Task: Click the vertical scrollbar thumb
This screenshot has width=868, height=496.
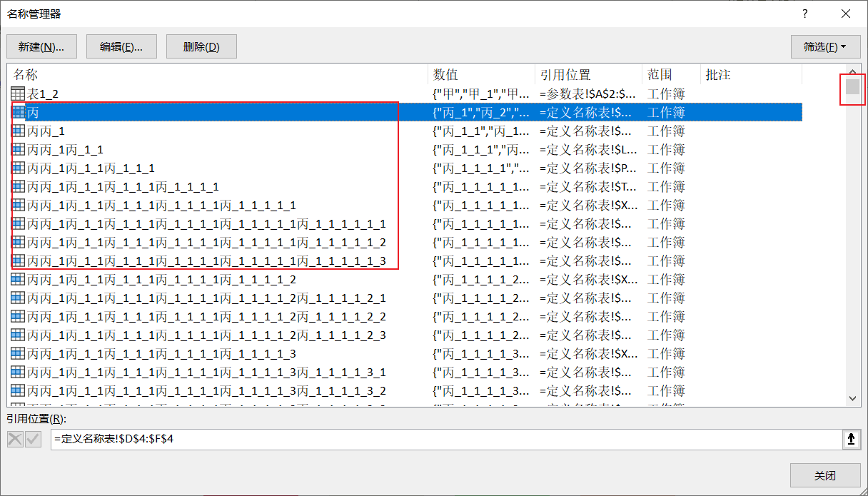Action: tap(852, 86)
